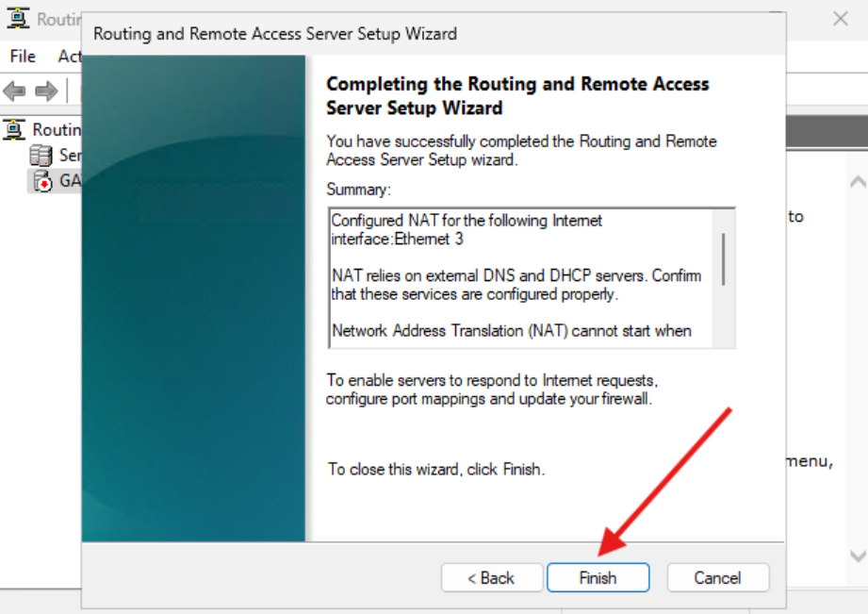868x614 pixels.
Task: Click the Routing and Remote Access title bar icon
Action: 16,19
